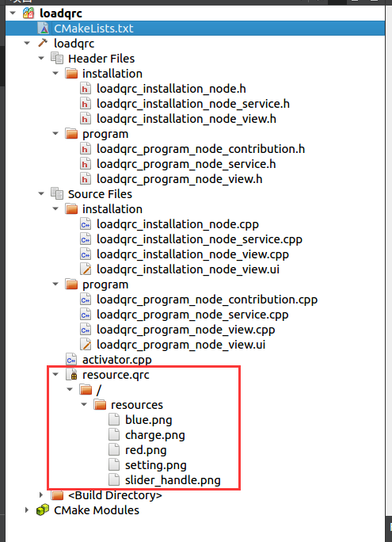Image resolution: width=392 pixels, height=542 pixels.
Task: Collapse the resources folder arrow
Action: pyautogui.click(x=84, y=405)
